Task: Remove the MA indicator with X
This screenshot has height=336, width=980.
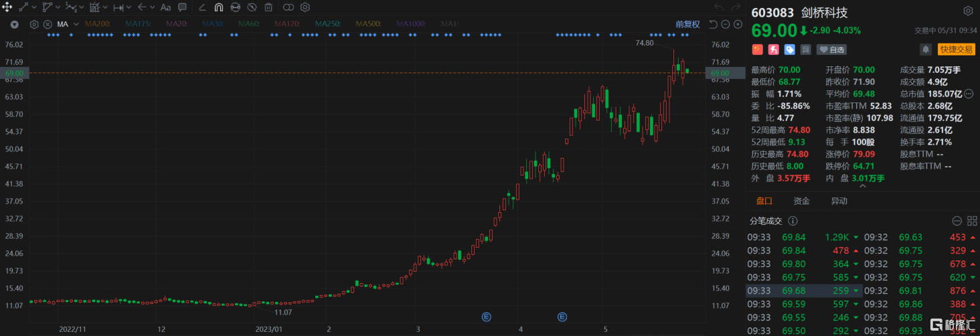Action: coord(48,24)
